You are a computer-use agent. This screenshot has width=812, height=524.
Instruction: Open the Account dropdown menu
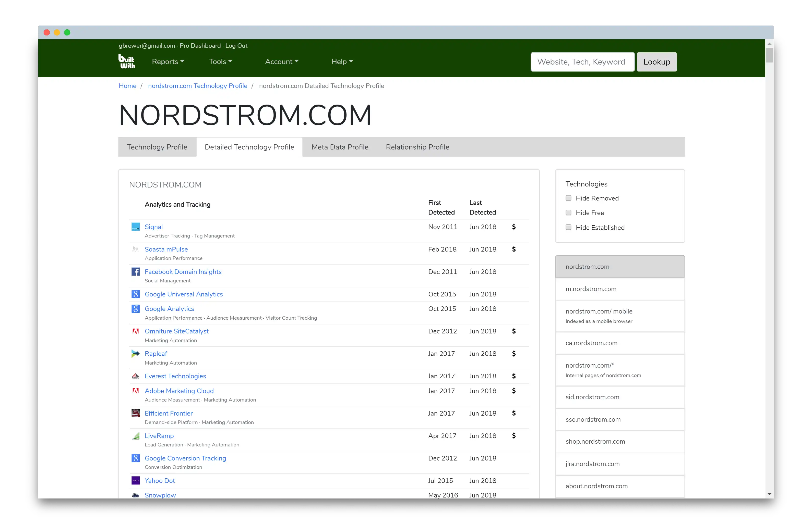(x=282, y=61)
